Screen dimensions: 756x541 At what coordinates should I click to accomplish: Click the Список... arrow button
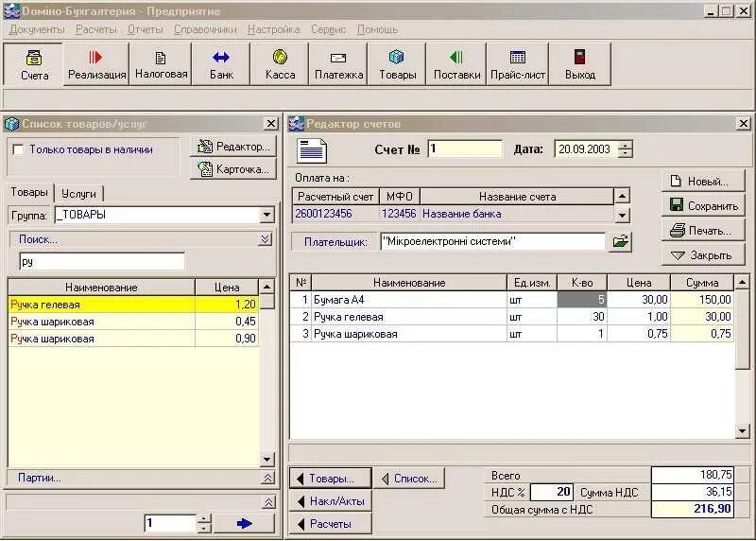(x=409, y=479)
